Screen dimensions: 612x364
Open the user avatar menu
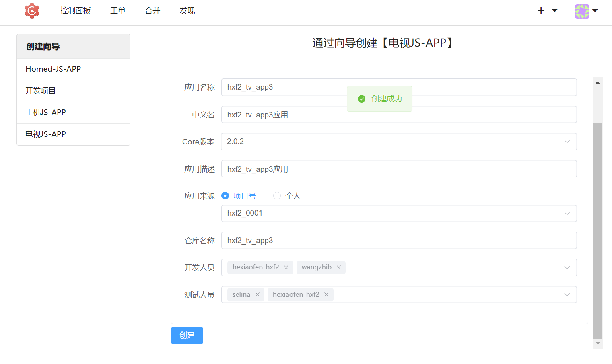(x=582, y=11)
